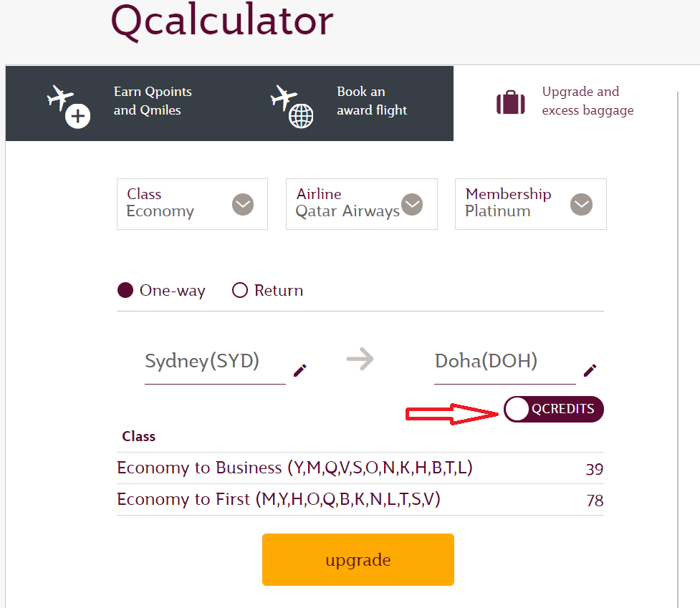Open the Airline Qatar Airways dropdown

click(362, 204)
